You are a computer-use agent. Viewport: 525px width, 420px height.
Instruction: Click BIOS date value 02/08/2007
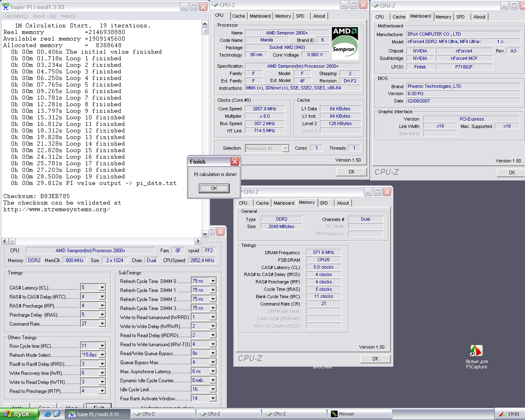[463, 101]
